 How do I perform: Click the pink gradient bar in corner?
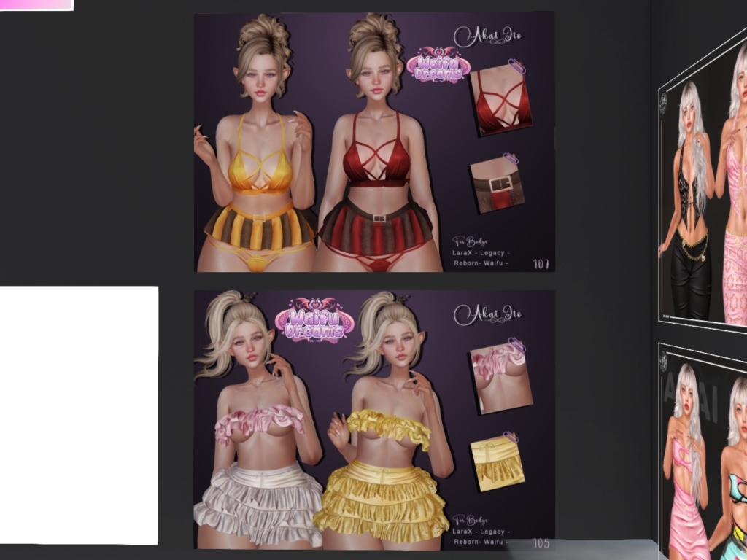coord(36,4)
